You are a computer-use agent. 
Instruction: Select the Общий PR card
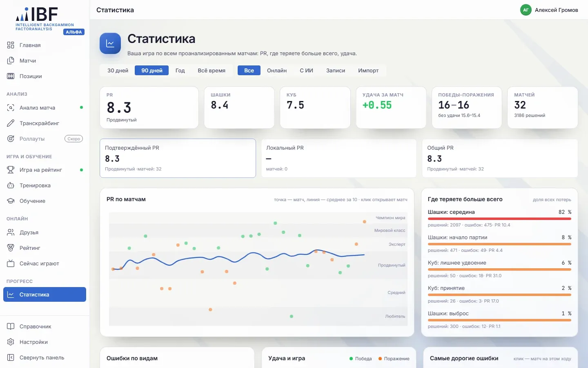[500, 158]
